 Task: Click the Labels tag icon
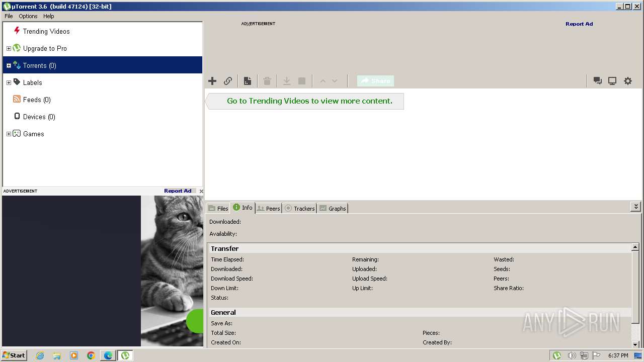pyautogui.click(x=17, y=82)
